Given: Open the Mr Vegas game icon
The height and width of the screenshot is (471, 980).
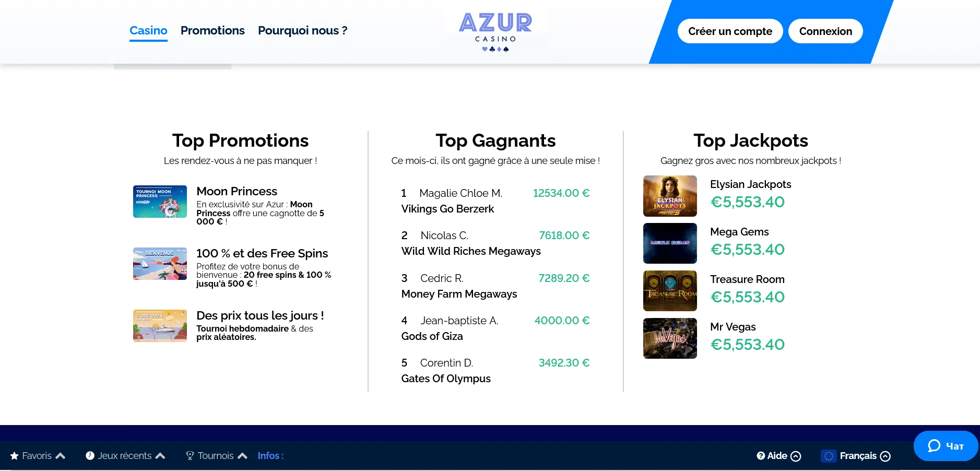Looking at the screenshot, I should [670, 338].
